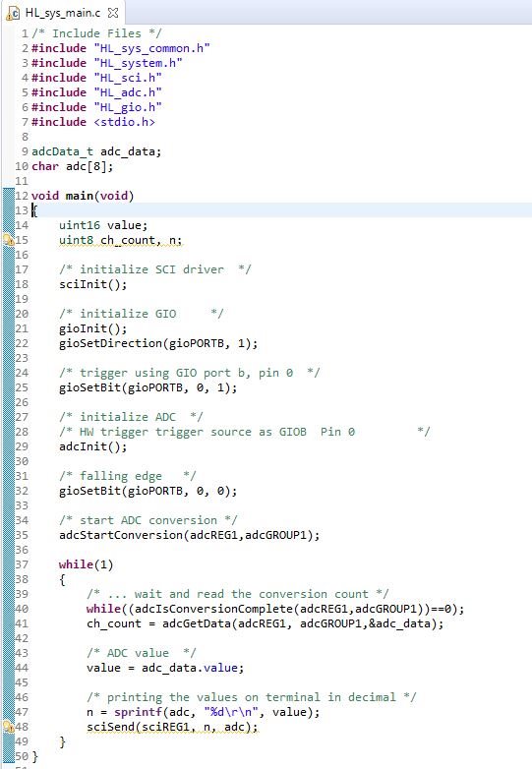Viewport: 532px width, 769px height.
Task: Click the "ADC value" comment
Action: (x=142, y=653)
